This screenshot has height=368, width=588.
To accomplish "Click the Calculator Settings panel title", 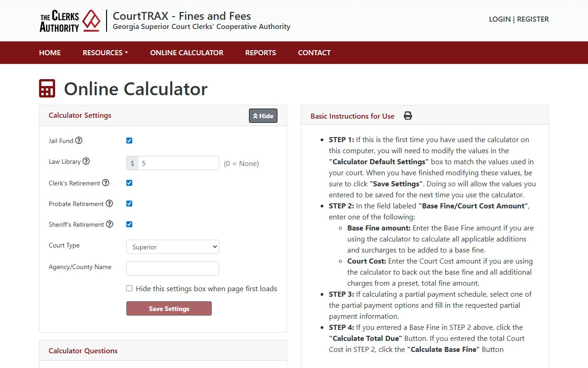I will click(x=80, y=115).
